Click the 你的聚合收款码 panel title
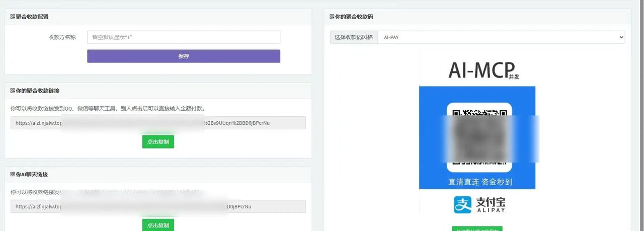Viewport: 644px width, 231px height. coord(354,17)
